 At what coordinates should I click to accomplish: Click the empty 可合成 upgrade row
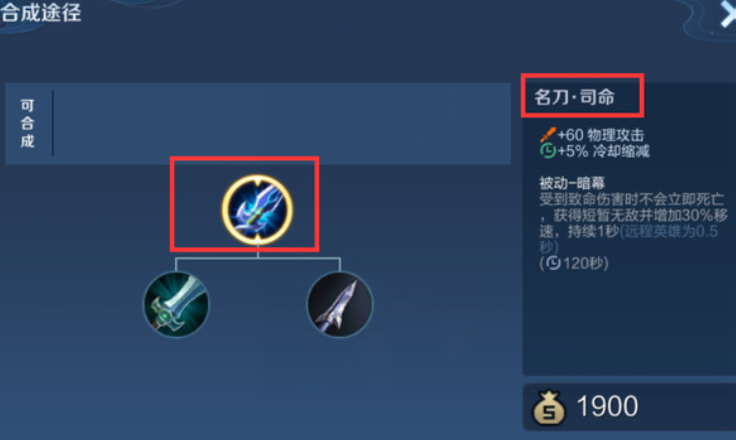(x=282, y=124)
